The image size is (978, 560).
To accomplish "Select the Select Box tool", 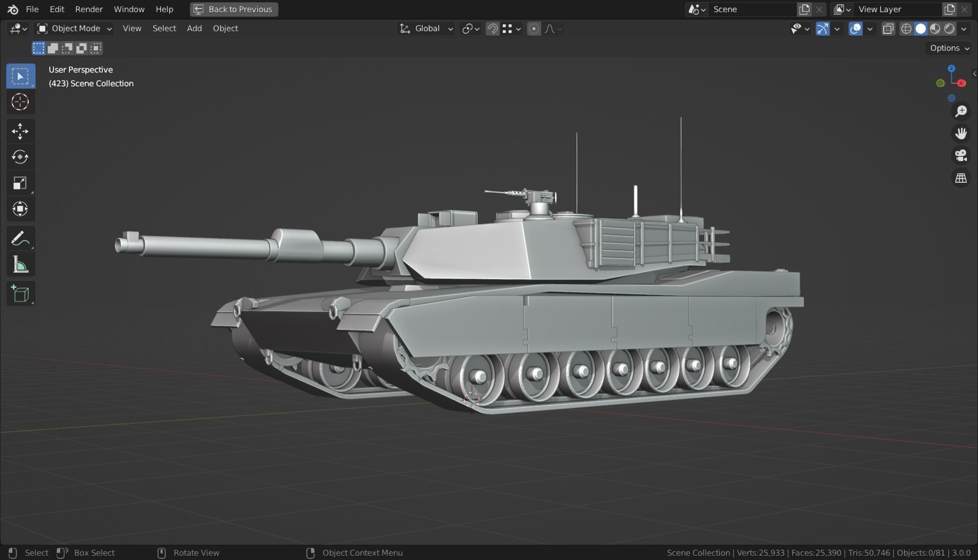I will [20, 76].
